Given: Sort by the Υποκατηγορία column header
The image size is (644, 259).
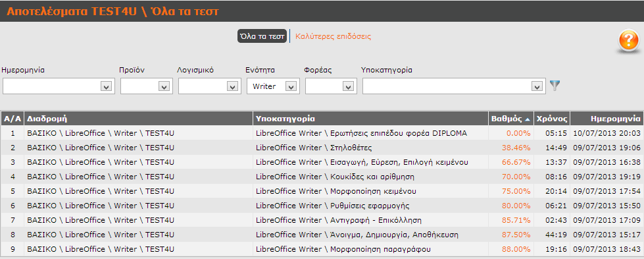Looking at the screenshot, I should (x=285, y=119).
